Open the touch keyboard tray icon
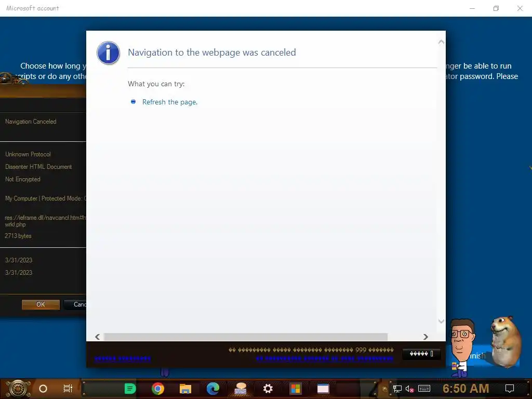Screen dimensions: 532x399 424,389
